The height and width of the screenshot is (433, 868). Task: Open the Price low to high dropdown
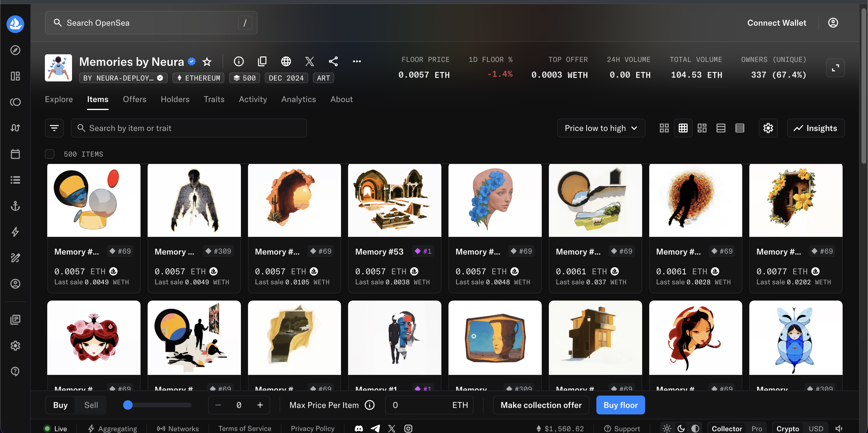click(601, 128)
